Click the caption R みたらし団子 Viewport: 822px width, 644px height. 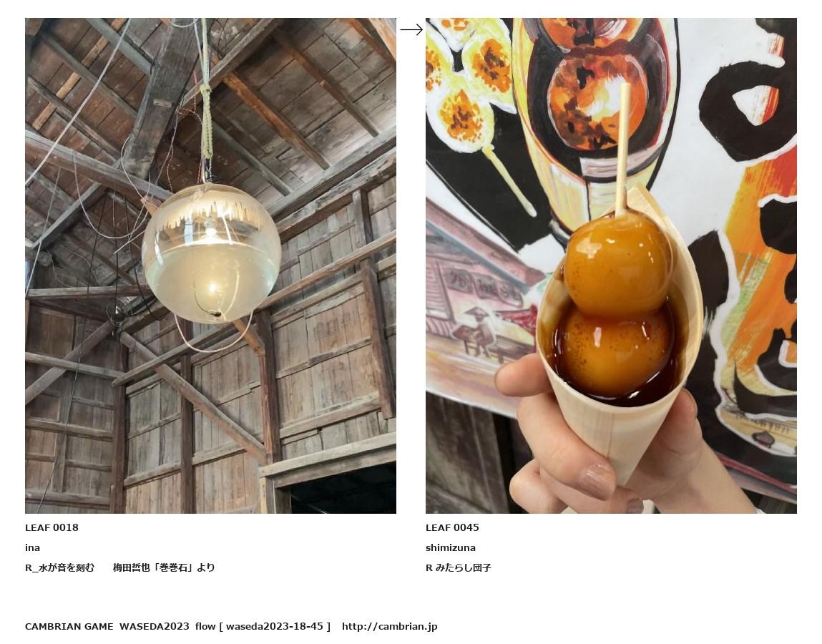coord(458,567)
